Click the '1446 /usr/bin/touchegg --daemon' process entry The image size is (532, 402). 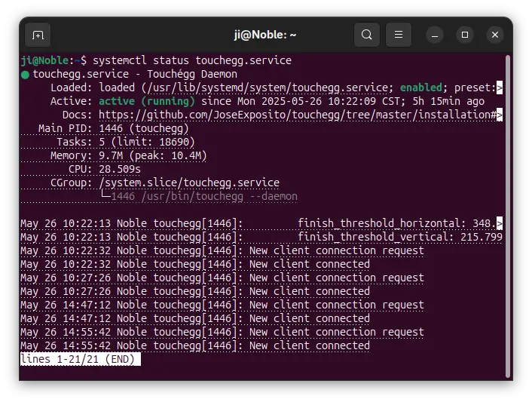coord(204,196)
